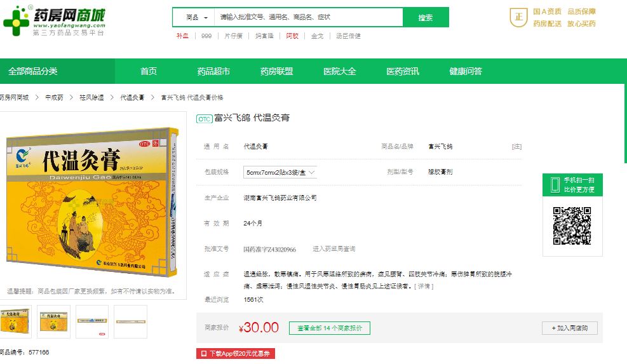Click the 汤臣倍健 hot keyword
The image size is (627, 364).
(x=348, y=36)
